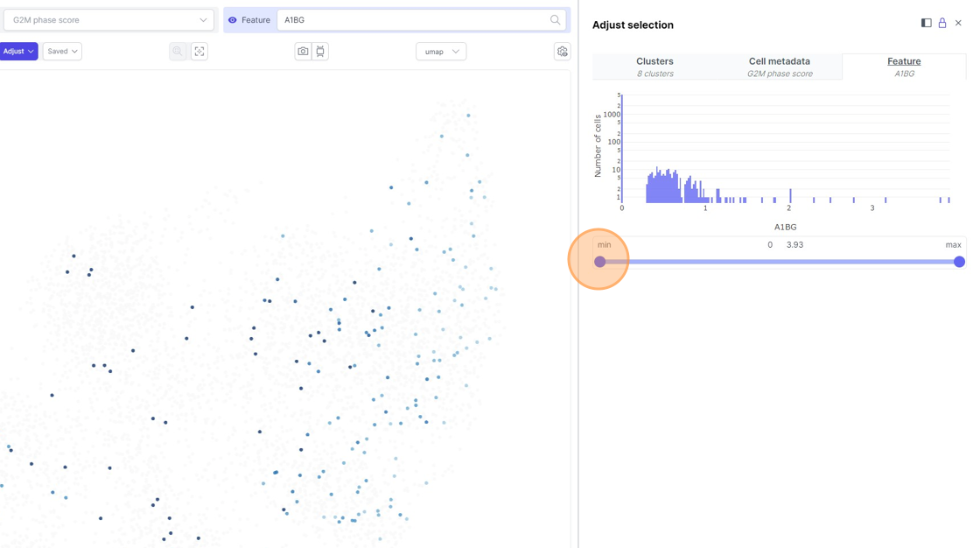Image resolution: width=980 pixels, height=548 pixels.
Task: Open the umap projection dropdown
Action: (x=441, y=52)
